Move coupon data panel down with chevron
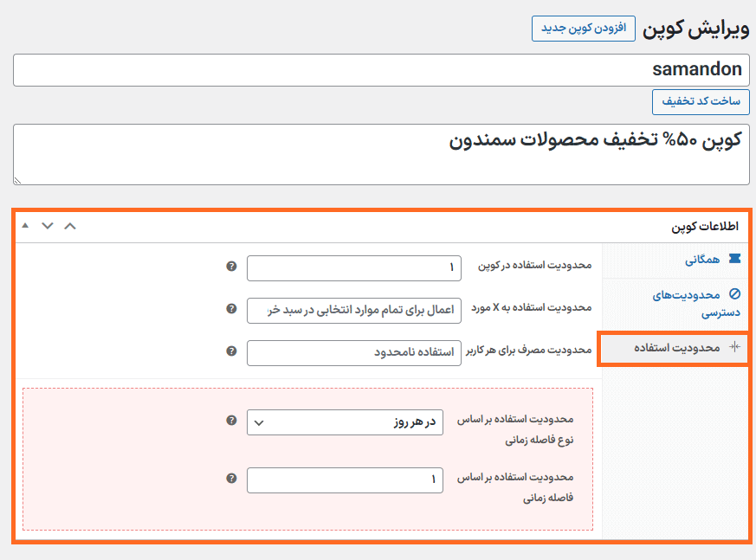Image resolution: width=756 pixels, height=560 pixels. coord(48,226)
